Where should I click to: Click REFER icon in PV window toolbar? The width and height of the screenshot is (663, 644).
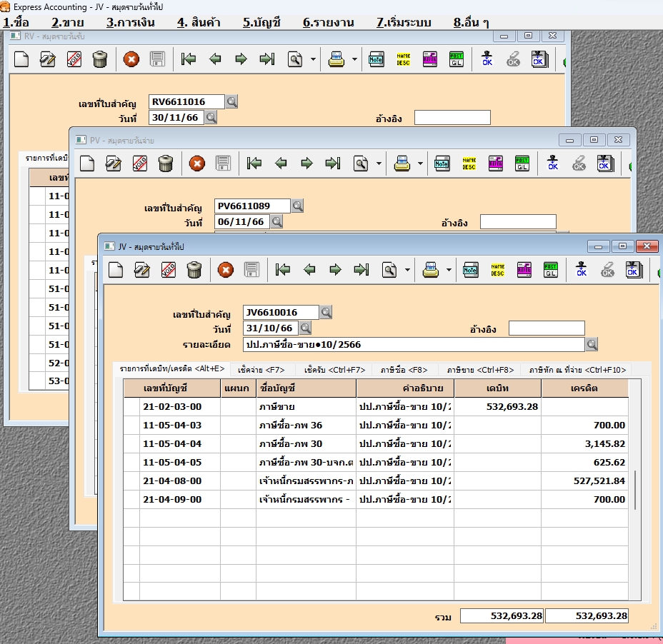coord(496,163)
